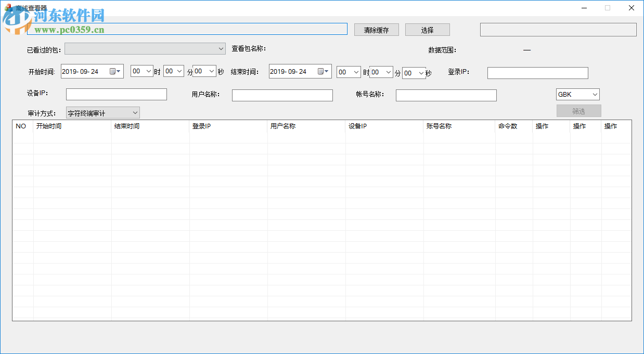Image resolution: width=644 pixels, height=354 pixels.
Task: Click the top-right read-only text box
Action: click(x=558, y=30)
